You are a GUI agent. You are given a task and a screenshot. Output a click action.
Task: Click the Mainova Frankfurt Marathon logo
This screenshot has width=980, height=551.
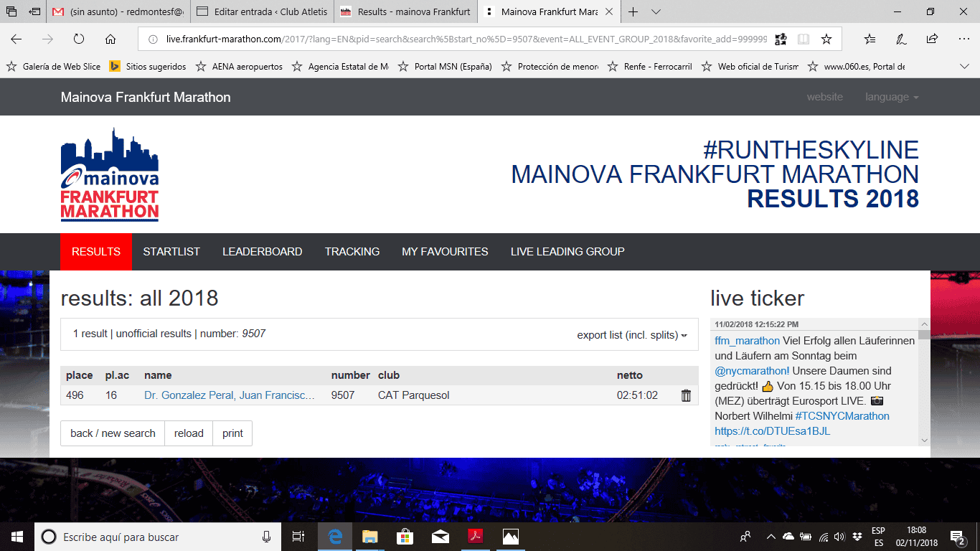110,174
